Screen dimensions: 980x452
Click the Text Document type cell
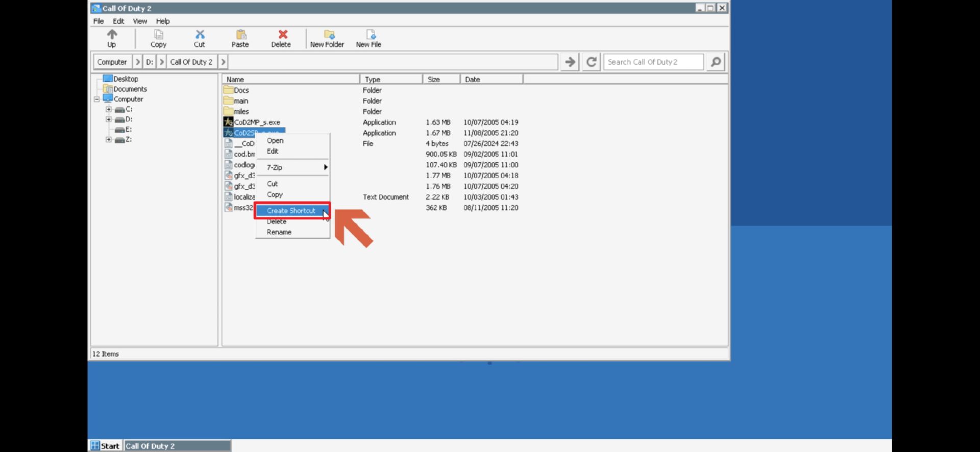click(x=386, y=197)
